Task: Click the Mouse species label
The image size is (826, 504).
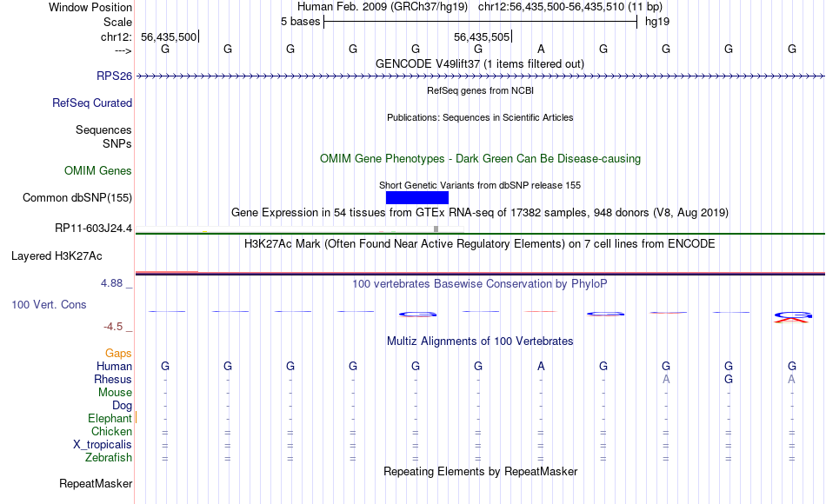Action: click(115, 393)
